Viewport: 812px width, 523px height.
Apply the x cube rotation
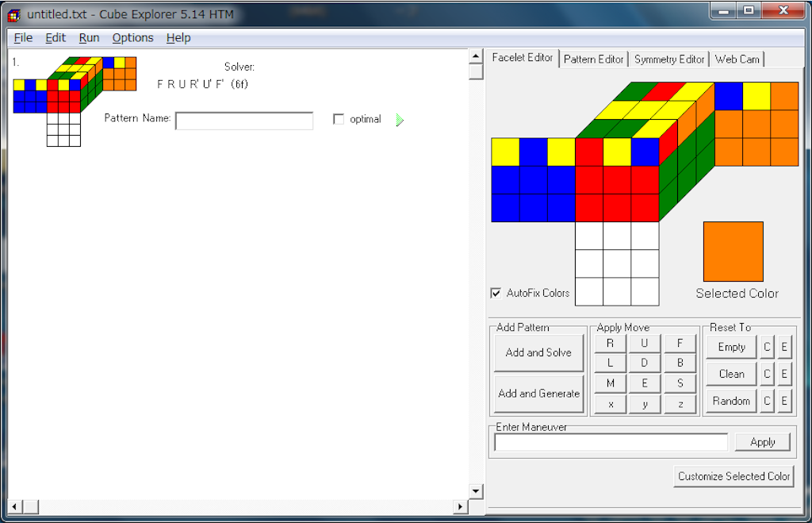click(610, 404)
